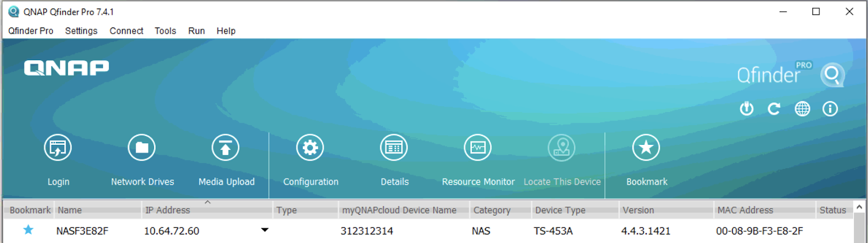Image resolution: width=868 pixels, height=243 pixels.
Task: Toggle bookmark star for NASF3E82F
Action: click(x=28, y=230)
